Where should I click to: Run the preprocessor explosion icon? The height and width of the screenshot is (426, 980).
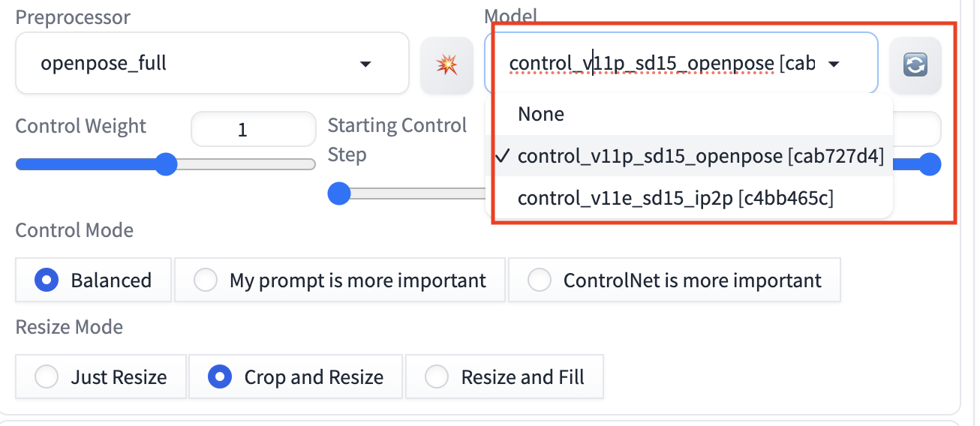pyautogui.click(x=446, y=65)
